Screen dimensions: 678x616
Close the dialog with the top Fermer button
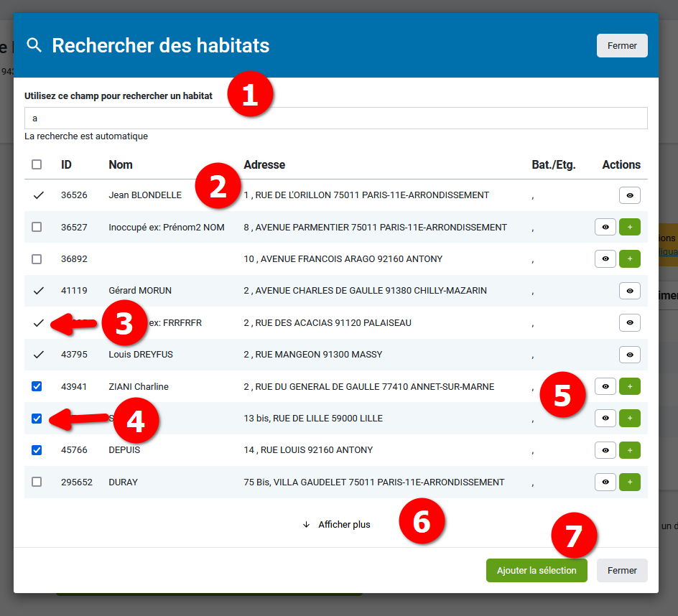click(622, 45)
